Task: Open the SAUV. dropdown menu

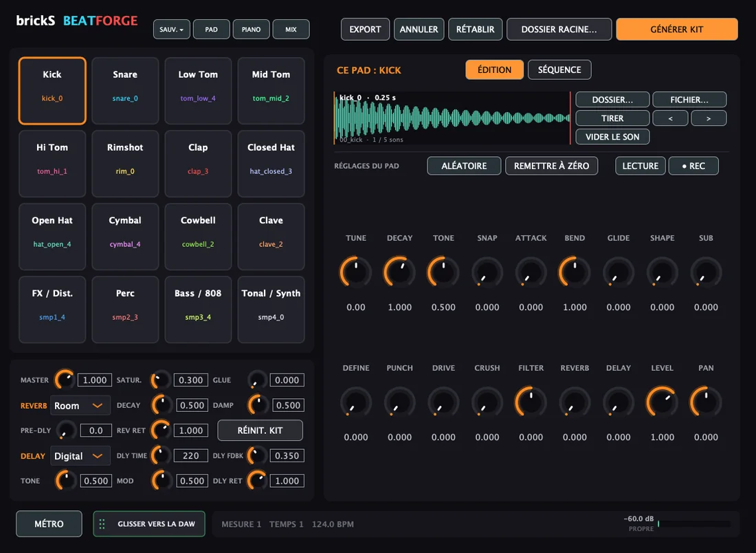Action: pos(172,30)
